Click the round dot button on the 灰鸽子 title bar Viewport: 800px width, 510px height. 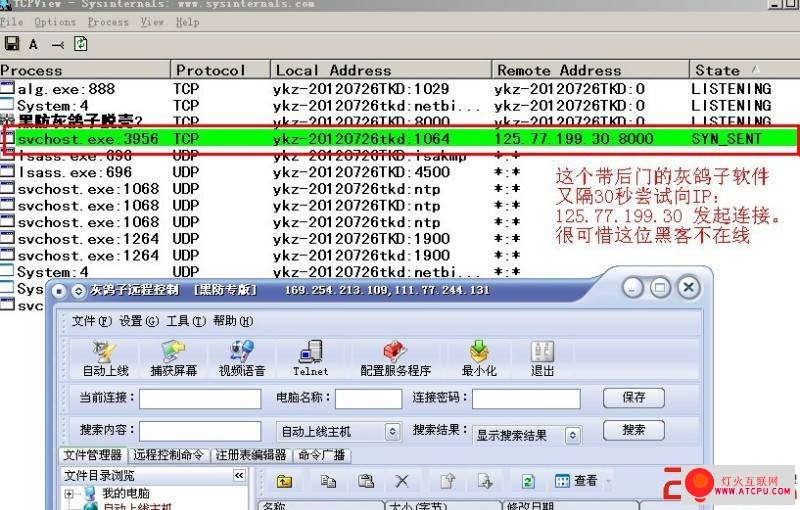point(59,291)
